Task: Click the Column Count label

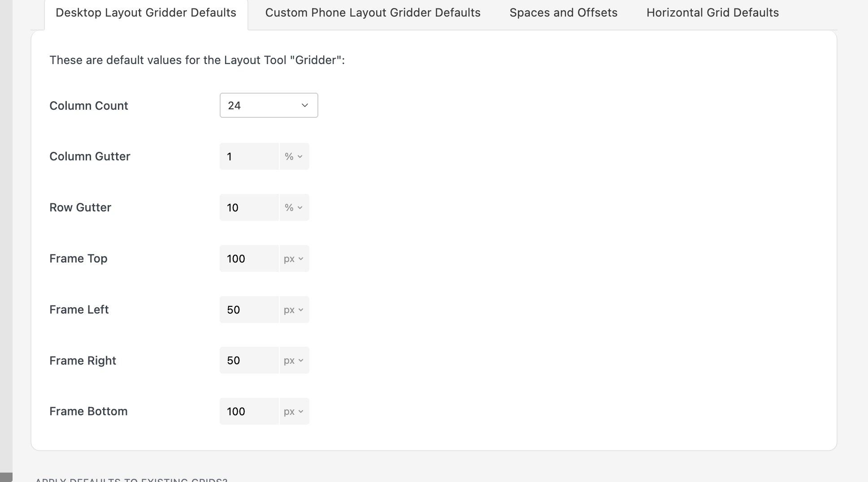Action: [89, 106]
